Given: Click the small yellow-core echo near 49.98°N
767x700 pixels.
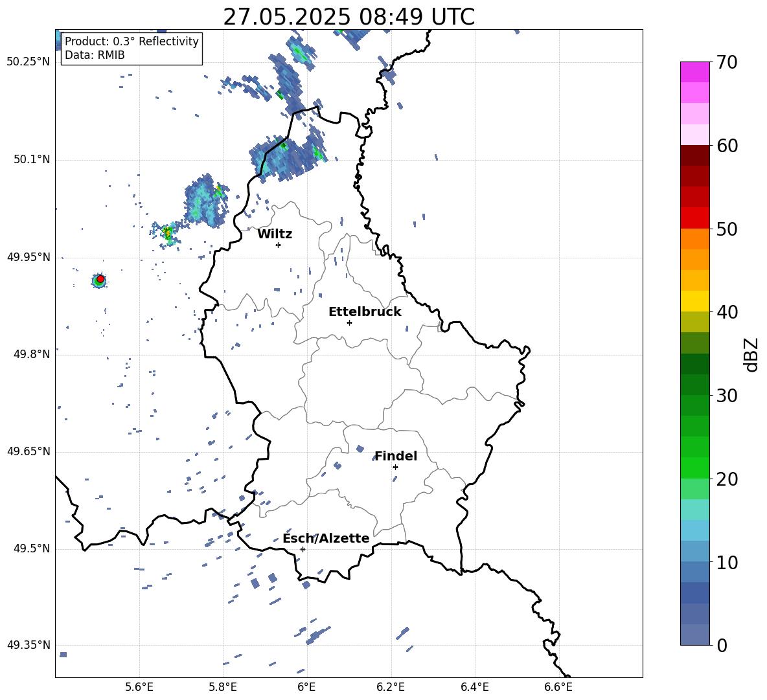Looking at the screenshot, I should [x=168, y=232].
